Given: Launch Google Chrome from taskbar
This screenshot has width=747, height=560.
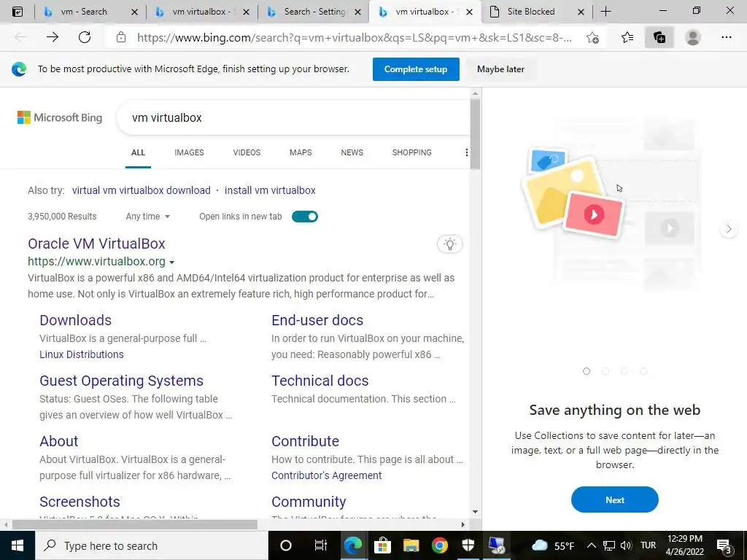Looking at the screenshot, I should pos(440,545).
